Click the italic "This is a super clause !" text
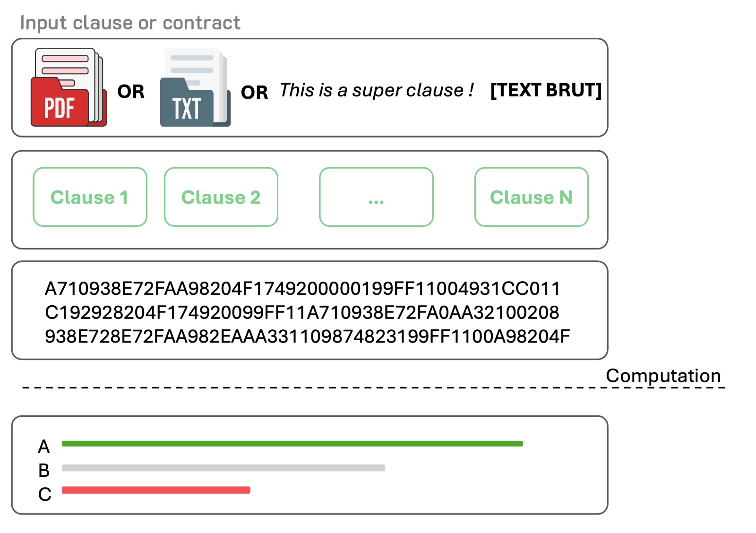 (377, 90)
